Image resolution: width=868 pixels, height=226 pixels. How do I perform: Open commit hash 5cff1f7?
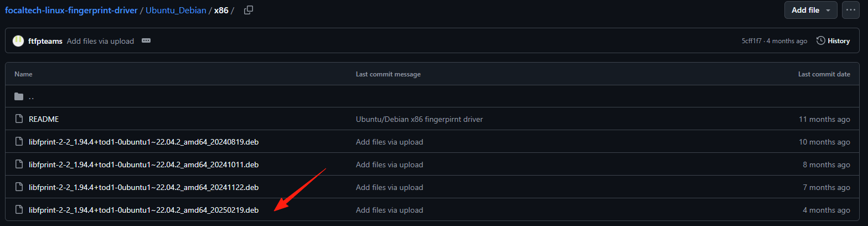click(x=752, y=41)
